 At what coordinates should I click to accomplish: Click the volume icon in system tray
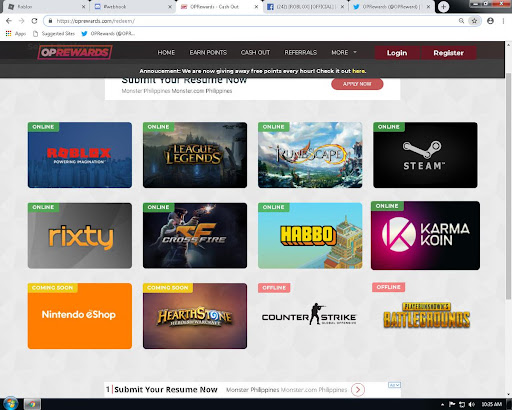click(471, 404)
